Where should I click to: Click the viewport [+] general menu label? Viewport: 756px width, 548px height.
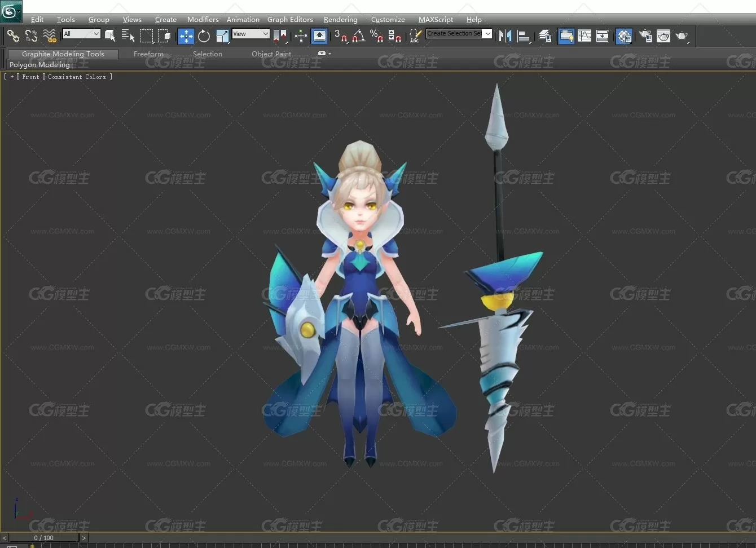[11, 77]
